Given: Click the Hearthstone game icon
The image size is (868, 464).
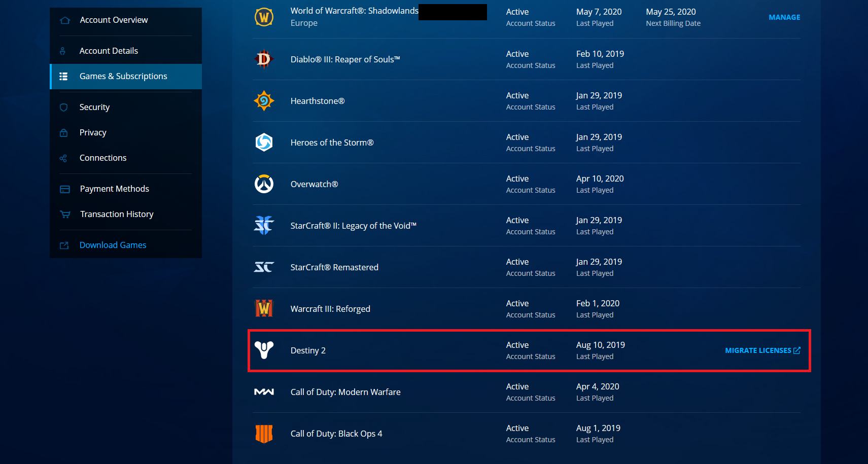Looking at the screenshot, I should 264,101.
